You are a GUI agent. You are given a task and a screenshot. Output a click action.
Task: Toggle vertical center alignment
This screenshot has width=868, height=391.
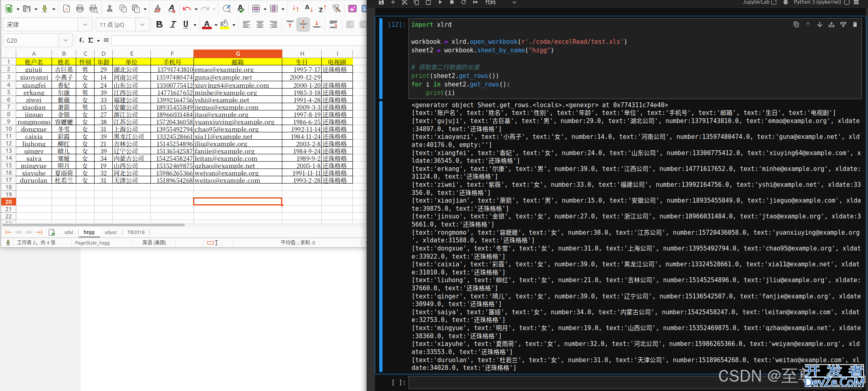(303, 25)
